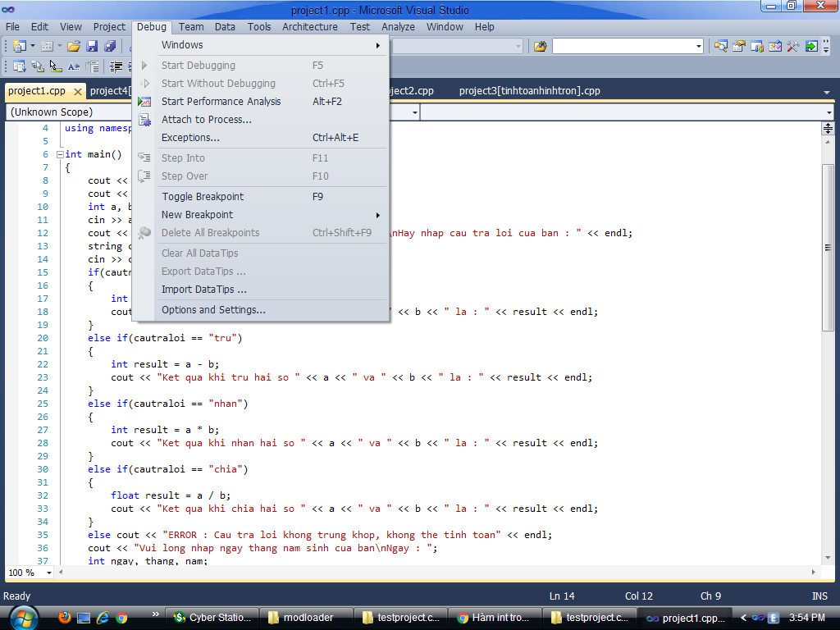Click the Start Performance Analysis menu icon
The height and width of the screenshot is (630, 840).
click(144, 101)
